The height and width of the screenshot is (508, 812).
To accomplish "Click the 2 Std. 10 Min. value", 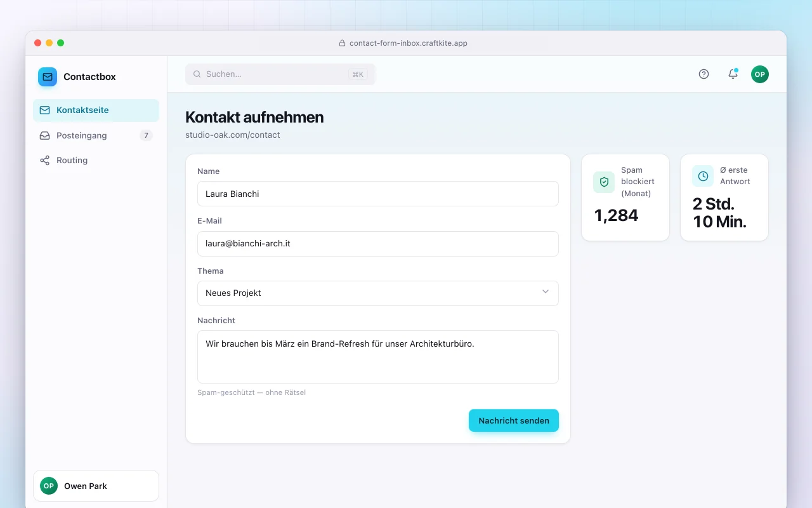I will coord(719,213).
